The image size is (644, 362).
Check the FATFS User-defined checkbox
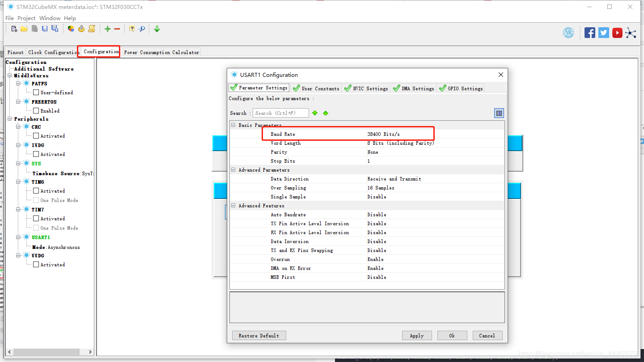click(x=36, y=93)
